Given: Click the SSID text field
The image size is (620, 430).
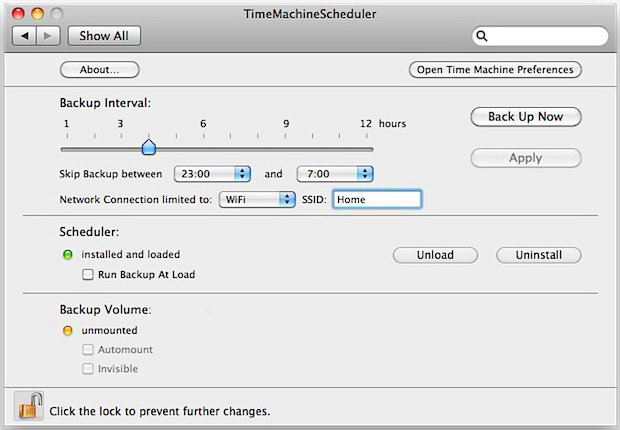Looking at the screenshot, I should (x=376, y=199).
